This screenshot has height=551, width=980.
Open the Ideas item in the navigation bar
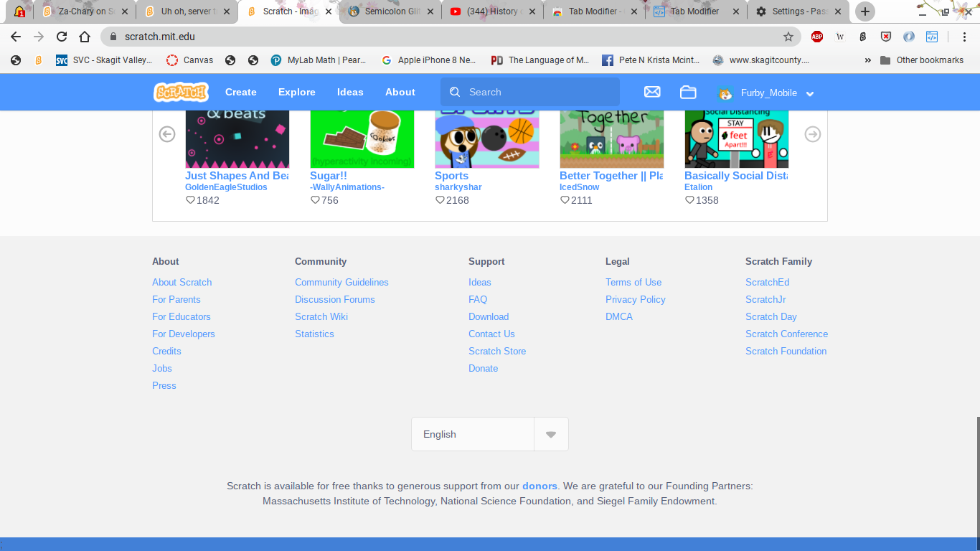click(350, 92)
